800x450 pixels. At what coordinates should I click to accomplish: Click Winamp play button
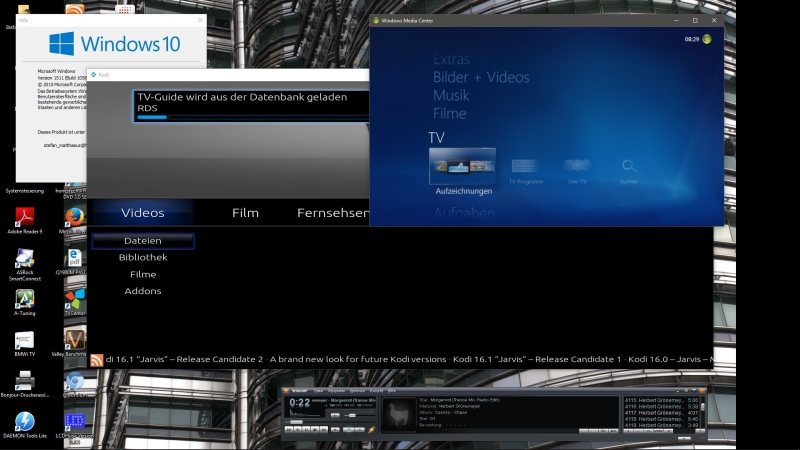coord(297,429)
